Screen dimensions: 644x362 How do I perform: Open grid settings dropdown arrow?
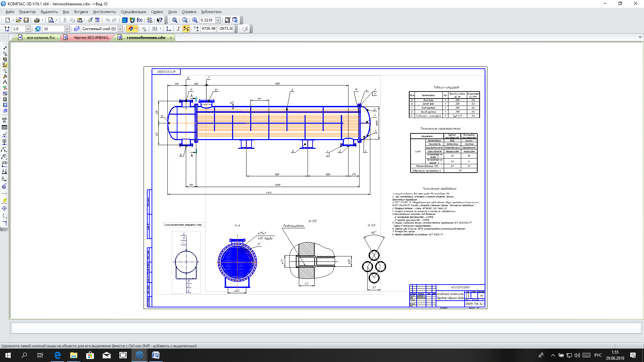(160, 29)
